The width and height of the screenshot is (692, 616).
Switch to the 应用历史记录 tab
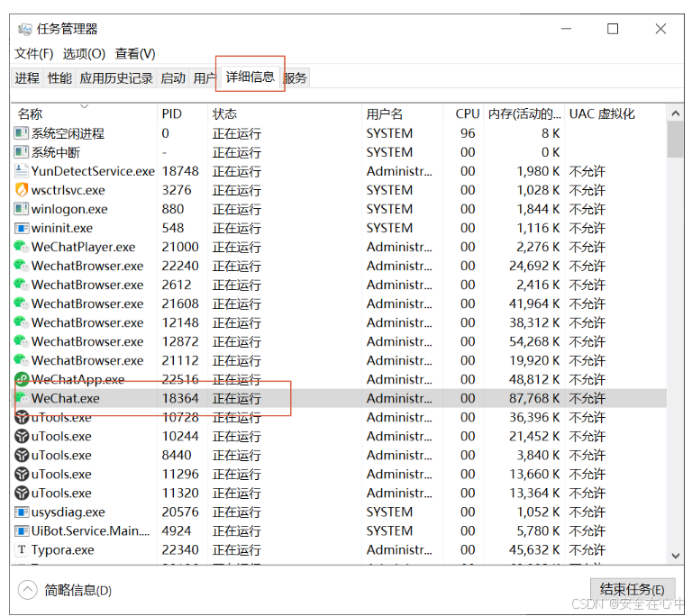click(116, 78)
